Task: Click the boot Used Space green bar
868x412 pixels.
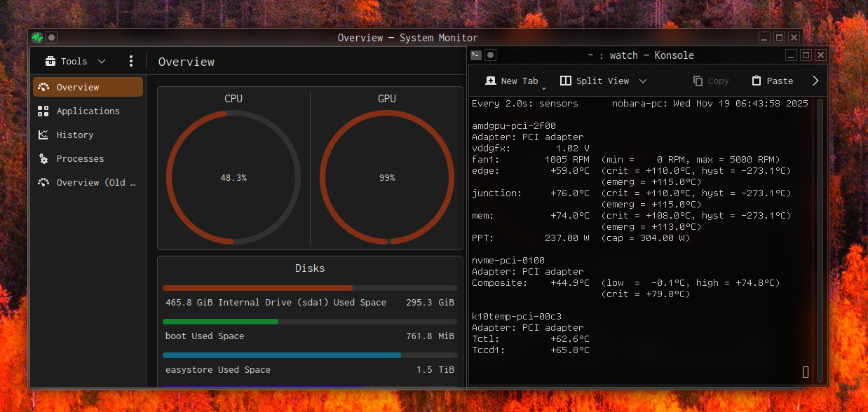Action: pyautogui.click(x=220, y=322)
